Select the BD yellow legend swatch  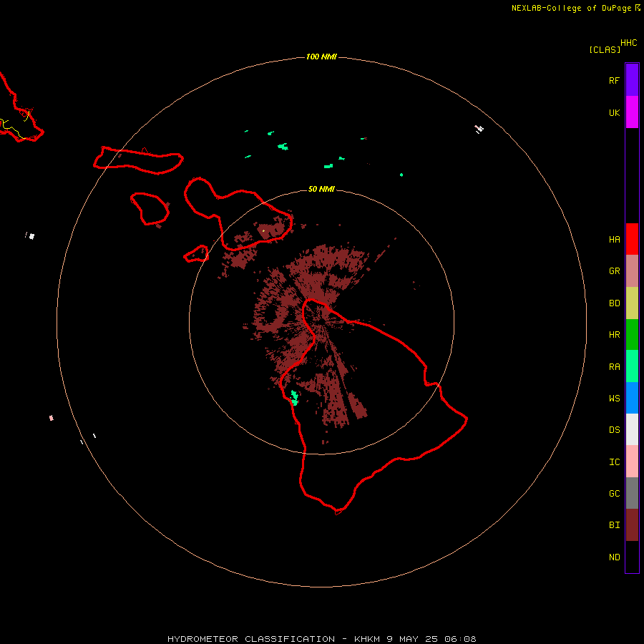click(x=632, y=303)
